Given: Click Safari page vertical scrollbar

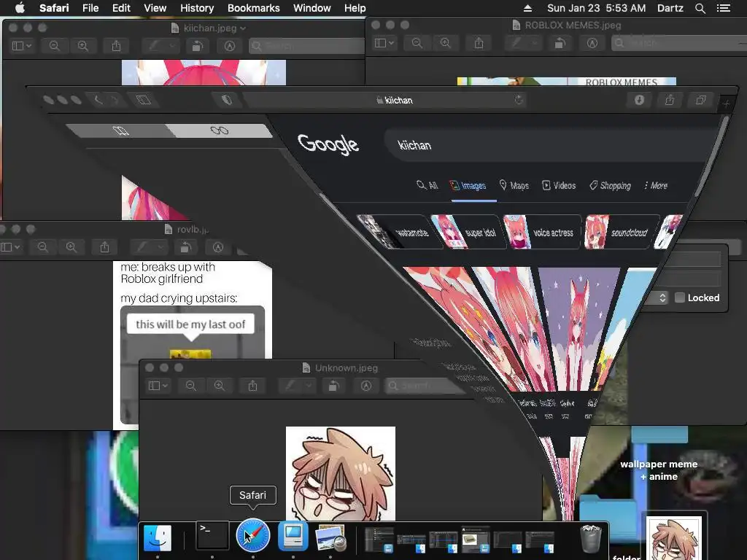Looking at the screenshot, I should 711,157.
